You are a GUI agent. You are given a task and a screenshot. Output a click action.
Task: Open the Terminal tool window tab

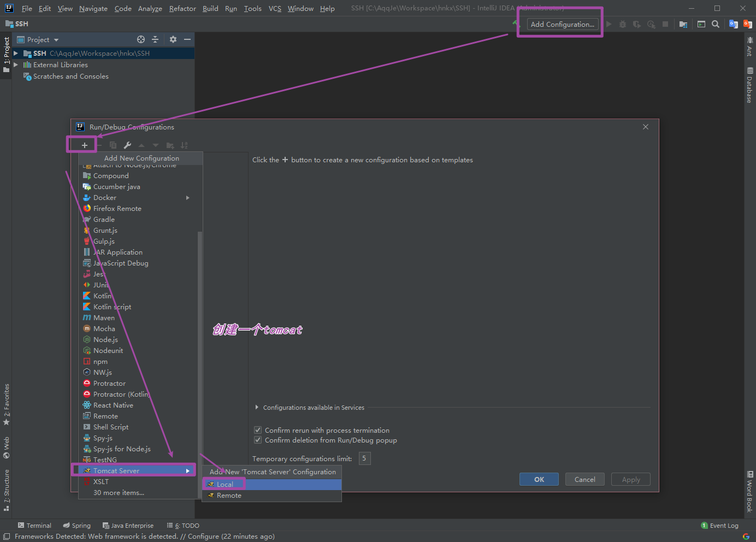click(x=34, y=526)
